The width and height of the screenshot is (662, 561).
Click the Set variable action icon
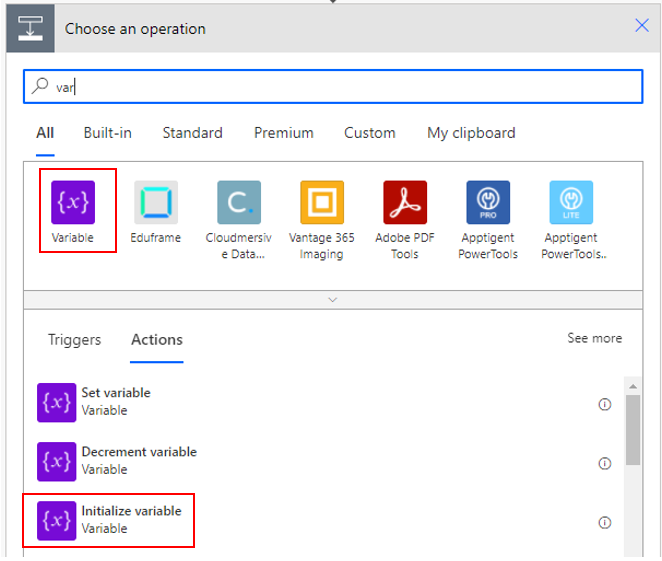pos(57,402)
